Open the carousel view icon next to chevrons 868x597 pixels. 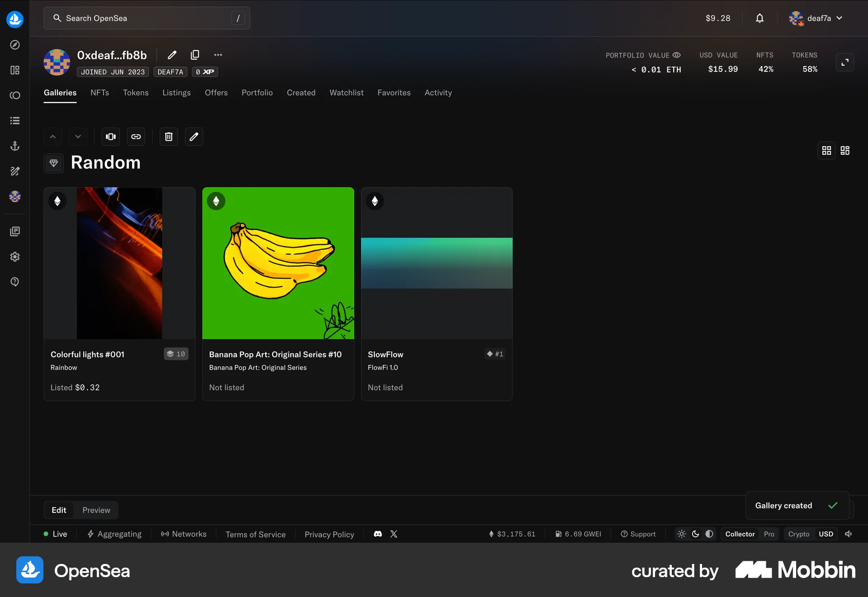click(x=110, y=137)
